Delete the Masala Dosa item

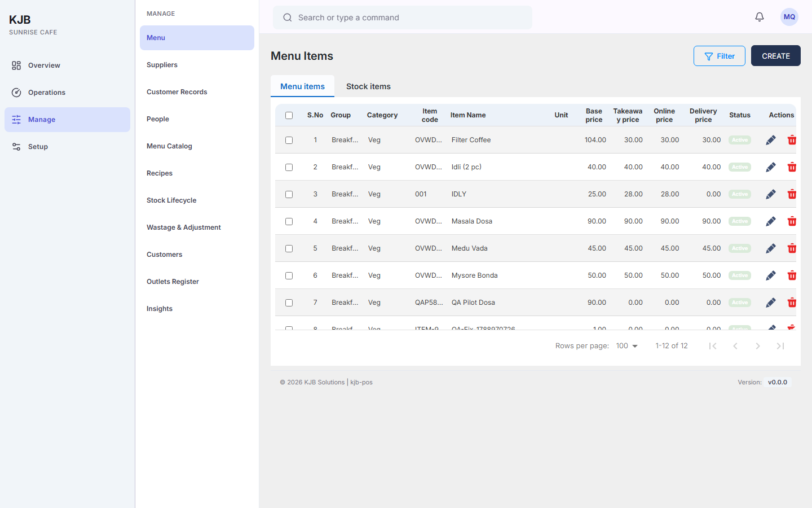click(792, 221)
